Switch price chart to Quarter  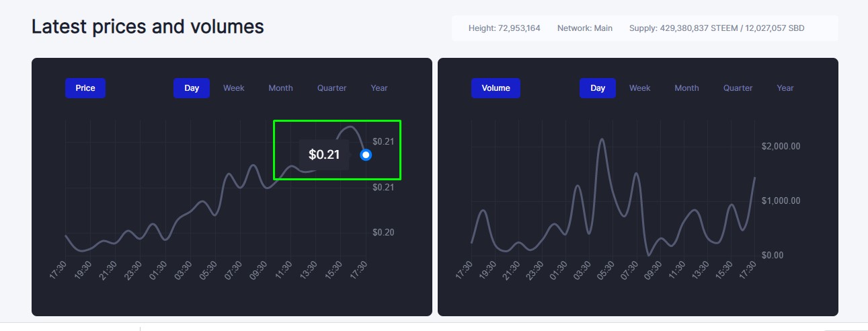[332, 88]
